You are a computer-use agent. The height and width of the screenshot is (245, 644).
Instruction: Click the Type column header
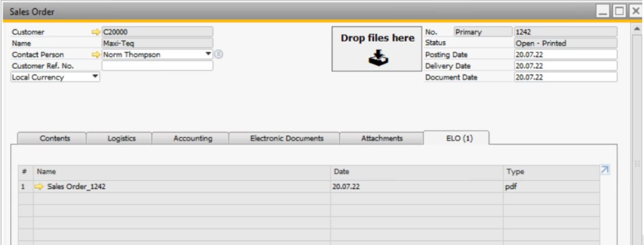coord(551,172)
